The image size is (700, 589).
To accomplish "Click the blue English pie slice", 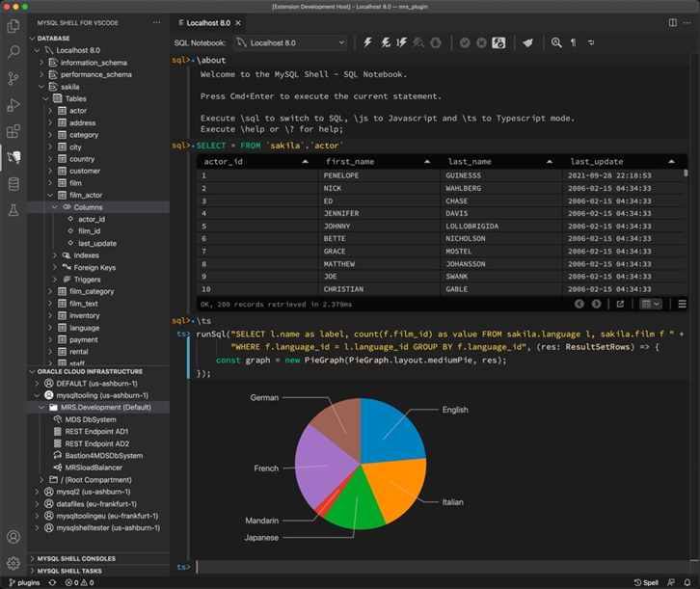I will point(389,431).
